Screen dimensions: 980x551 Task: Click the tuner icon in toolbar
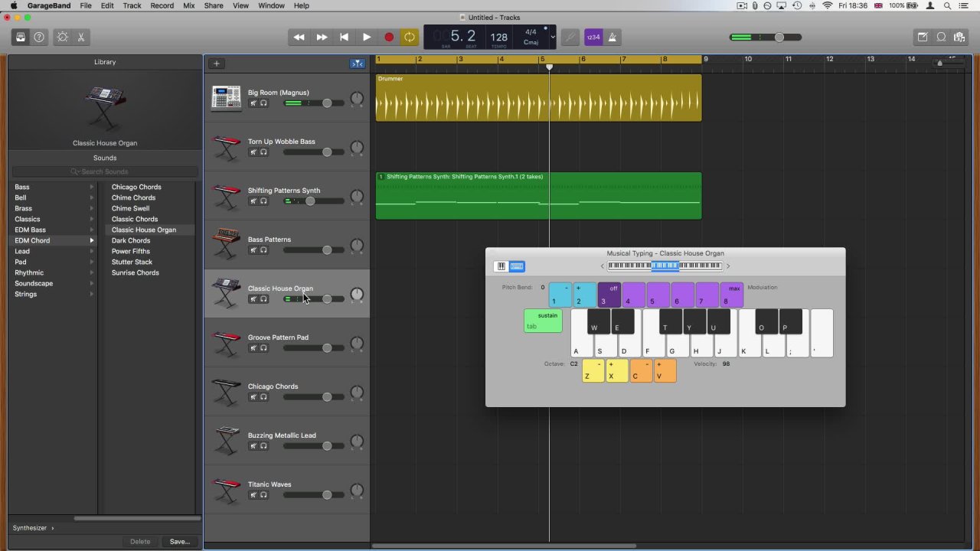[x=570, y=37]
